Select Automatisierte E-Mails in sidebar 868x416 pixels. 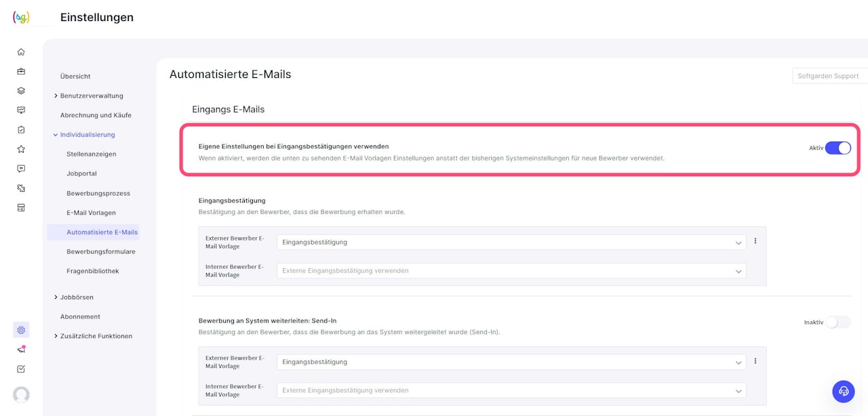93,232
